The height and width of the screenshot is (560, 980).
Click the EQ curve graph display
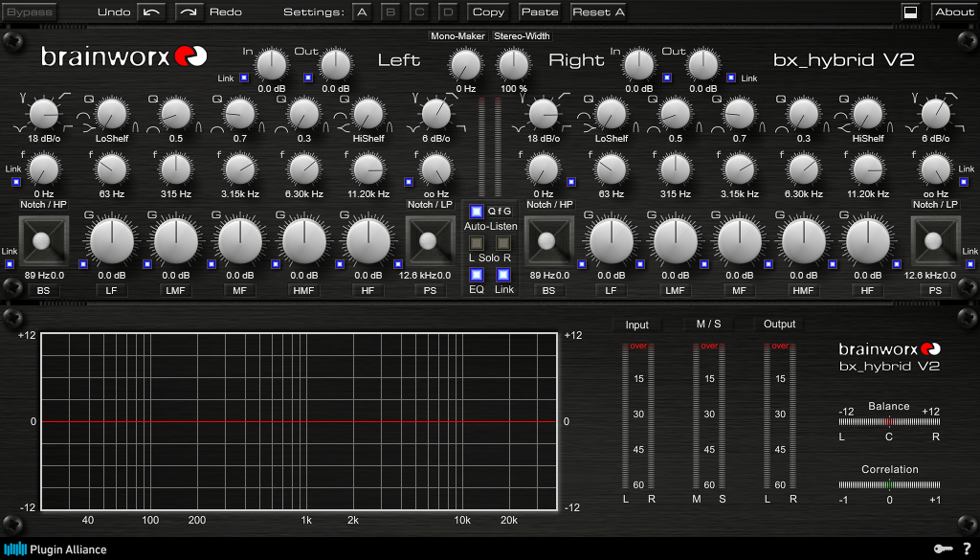pyautogui.click(x=299, y=421)
